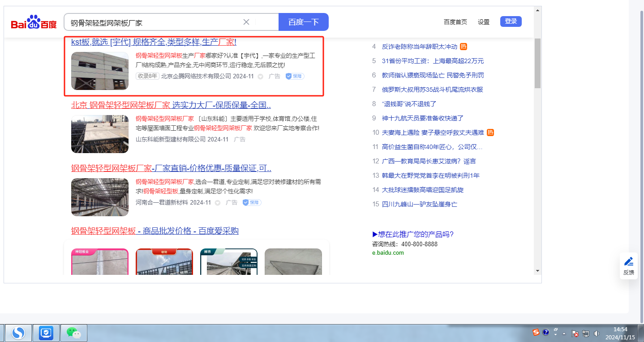644x342 pixels.
Task: Open hot search 俄罗斯大叔用苏35战斗机尾流烘衣服
Action: (433, 90)
